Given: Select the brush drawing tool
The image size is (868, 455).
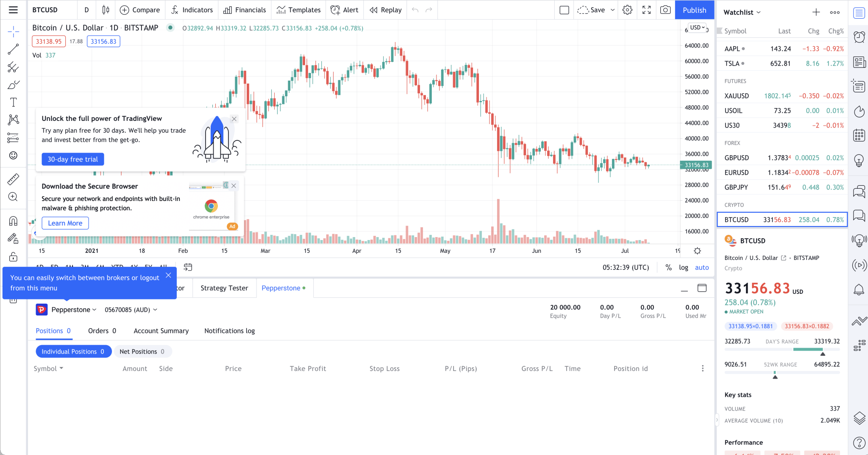Looking at the screenshot, I should (x=13, y=85).
